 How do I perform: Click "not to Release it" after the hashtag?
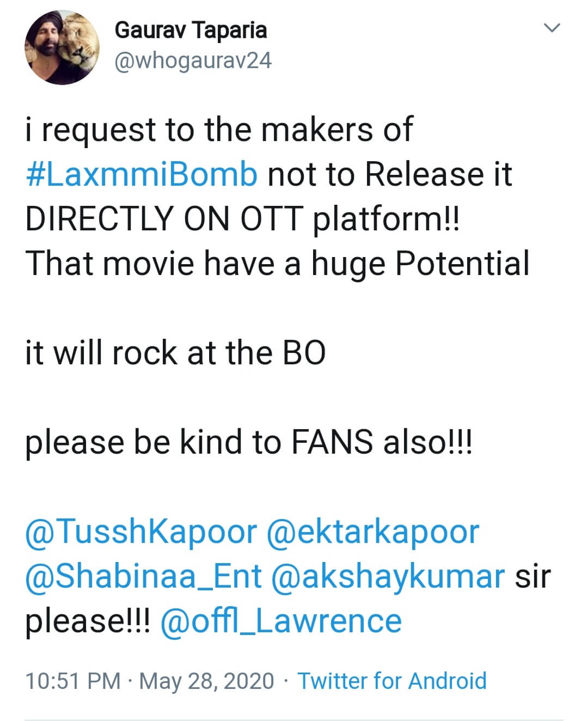point(390,174)
